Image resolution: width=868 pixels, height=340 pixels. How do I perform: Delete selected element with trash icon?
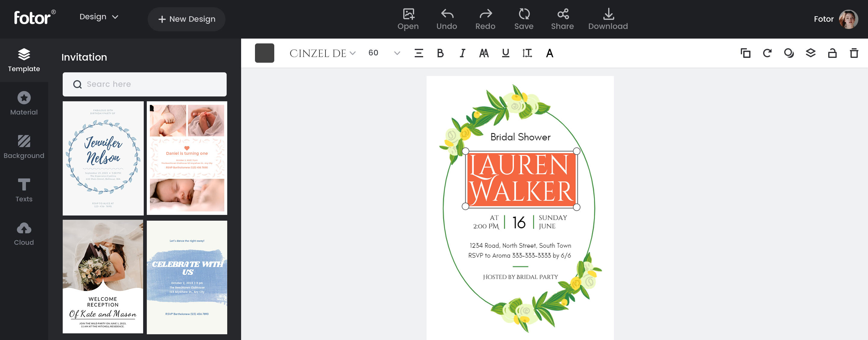(x=854, y=53)
